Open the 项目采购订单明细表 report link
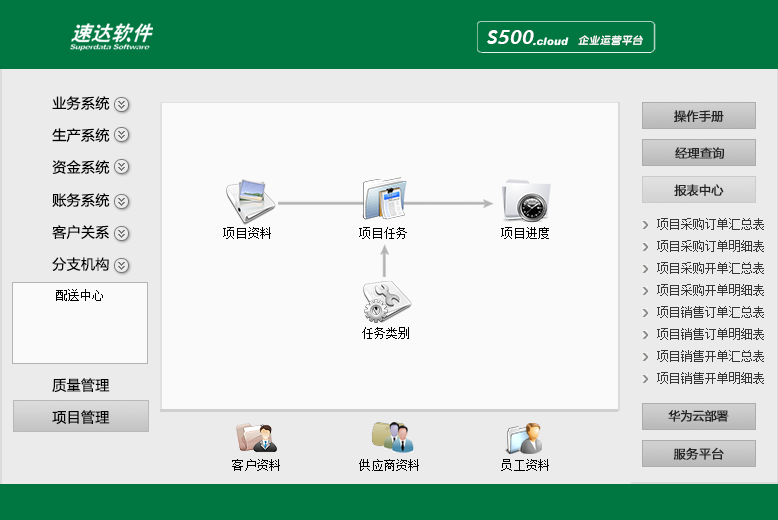 [710, 246]
